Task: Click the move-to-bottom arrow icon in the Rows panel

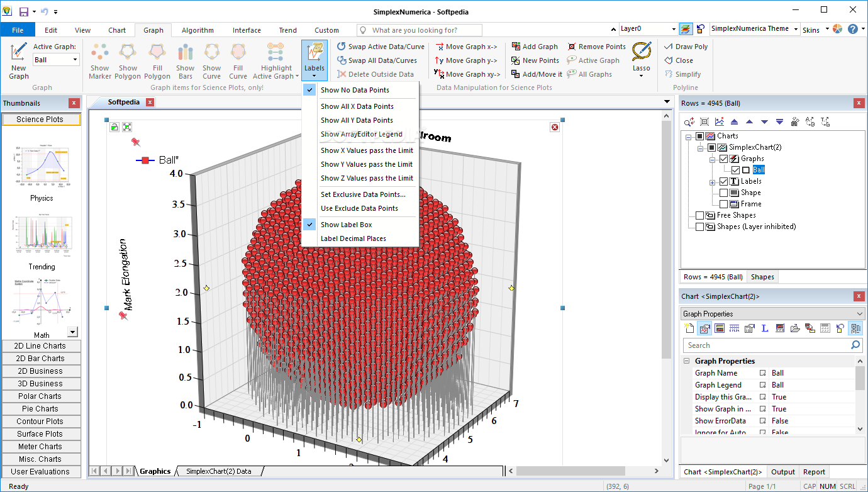Action: pos(779,121)
